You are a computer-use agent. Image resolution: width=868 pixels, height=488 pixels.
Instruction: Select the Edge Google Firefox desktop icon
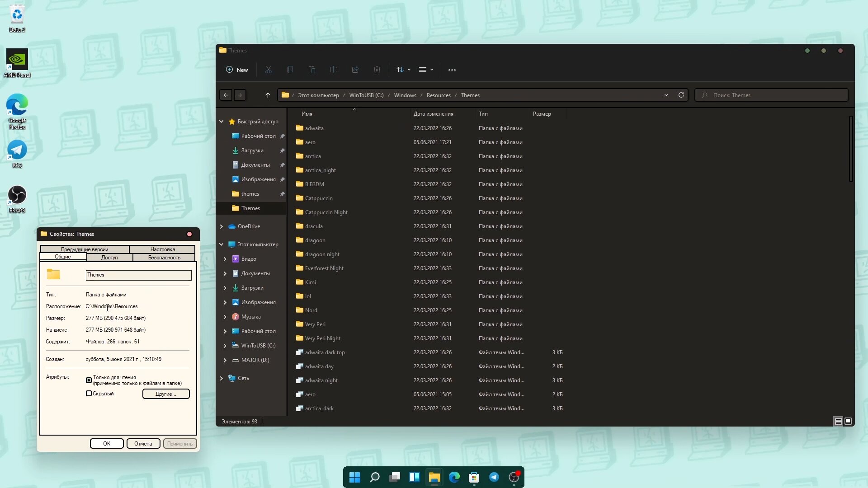pos(17,112)
